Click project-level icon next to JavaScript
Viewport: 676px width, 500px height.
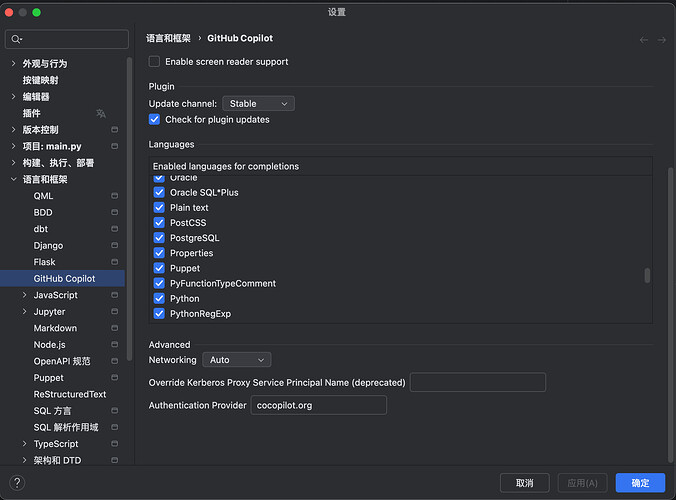tap(115, 295)
